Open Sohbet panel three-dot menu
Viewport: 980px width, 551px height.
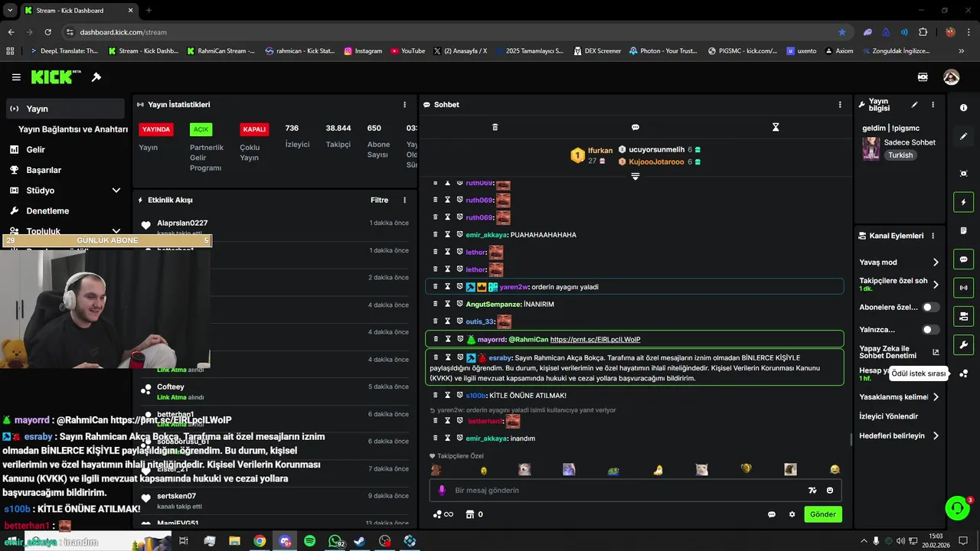840,104
